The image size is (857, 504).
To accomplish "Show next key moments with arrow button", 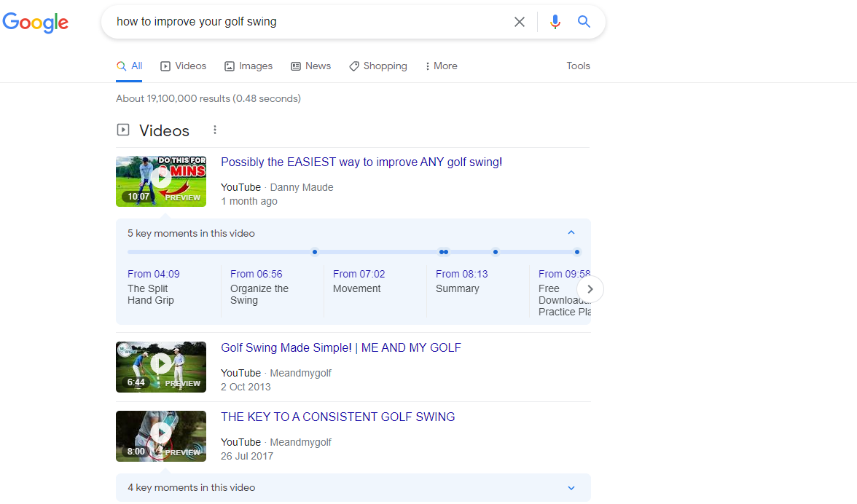I will (590, 289).
